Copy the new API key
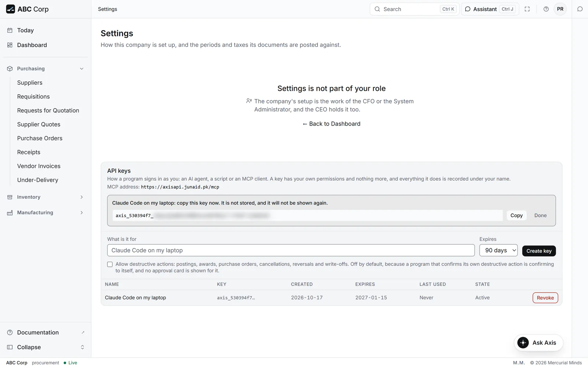Screen dimensions: 588x368 click(x=516, y=215)
